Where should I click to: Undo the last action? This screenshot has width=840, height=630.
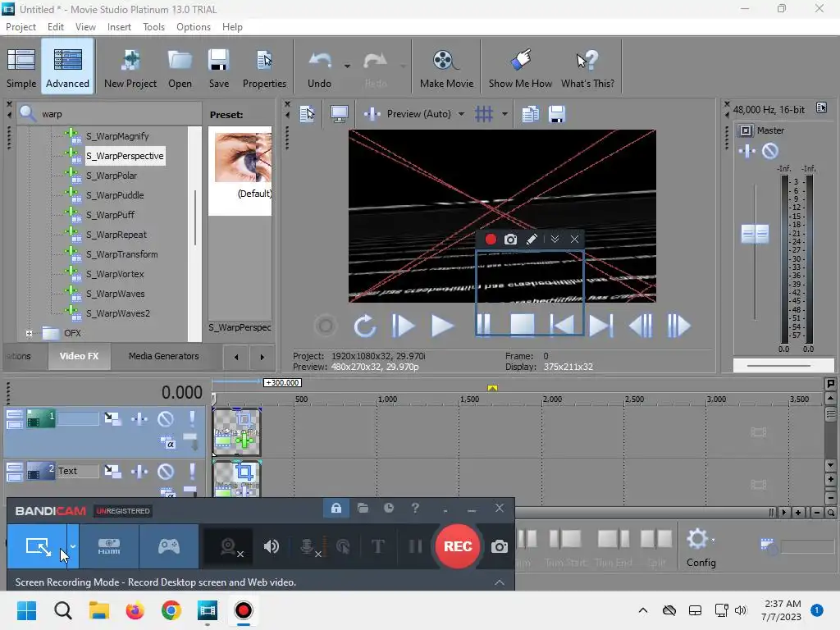coord(319,67)
